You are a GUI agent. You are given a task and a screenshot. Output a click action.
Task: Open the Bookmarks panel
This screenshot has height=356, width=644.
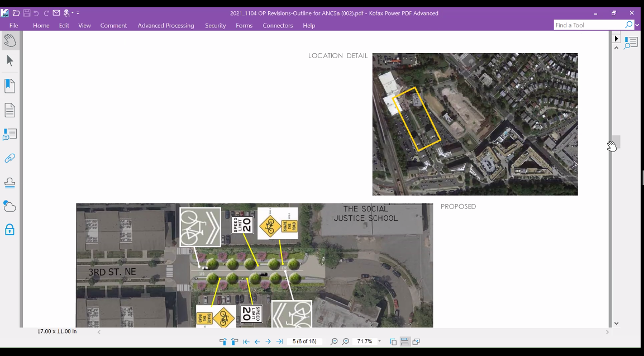coord(9,86)
